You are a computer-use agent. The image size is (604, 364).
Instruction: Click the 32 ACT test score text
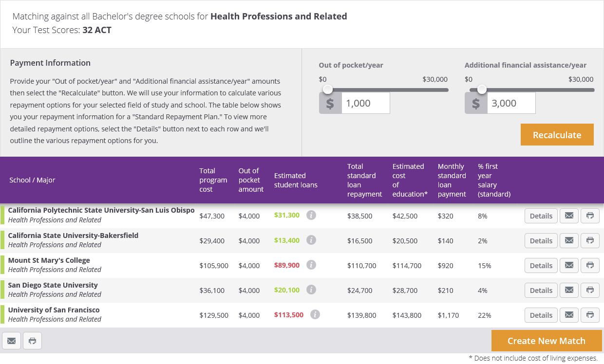pos(97,30)
